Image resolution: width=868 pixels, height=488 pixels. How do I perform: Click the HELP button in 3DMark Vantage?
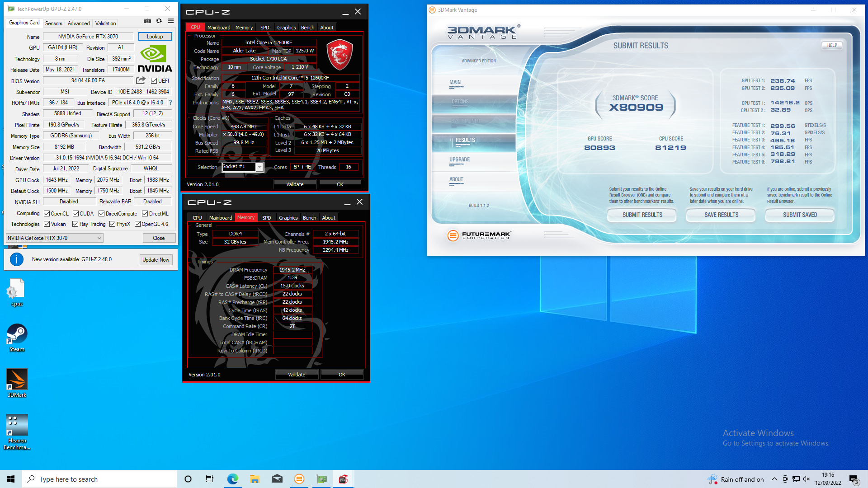pyautogui.click(x=832, y=45)
